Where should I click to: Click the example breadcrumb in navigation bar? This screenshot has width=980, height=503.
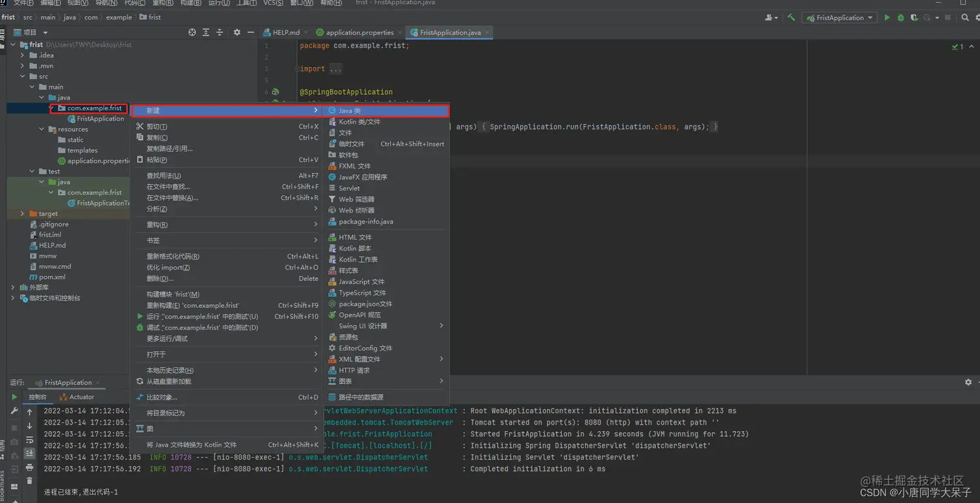119,18
